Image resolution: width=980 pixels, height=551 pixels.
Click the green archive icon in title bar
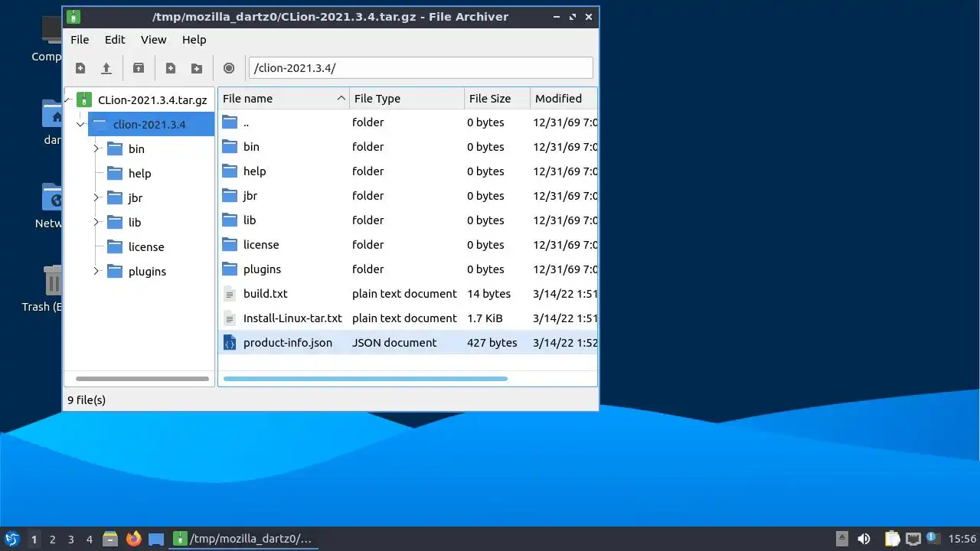pos(73,17)
